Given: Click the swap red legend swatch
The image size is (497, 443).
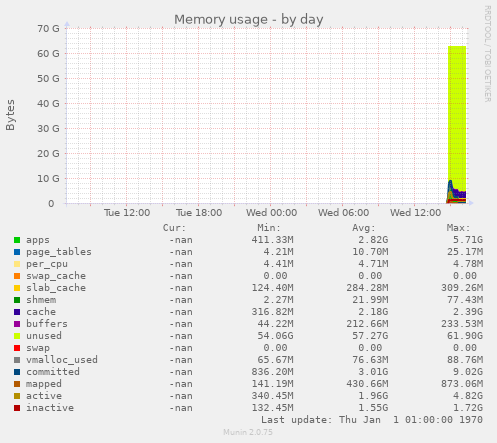Looking at the screenshot, I should 17,348.
